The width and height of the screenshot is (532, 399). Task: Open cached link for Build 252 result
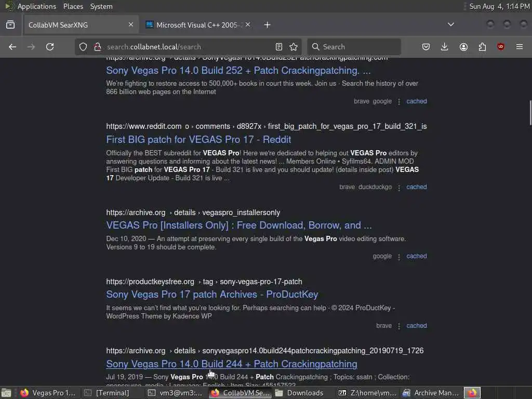417,101
